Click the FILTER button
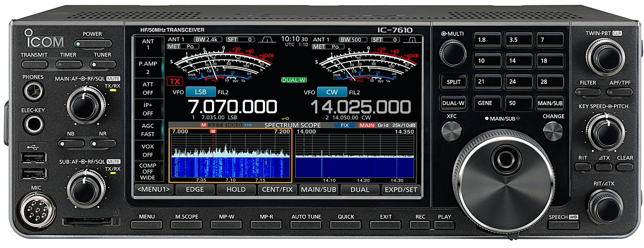 coord(588,92)
